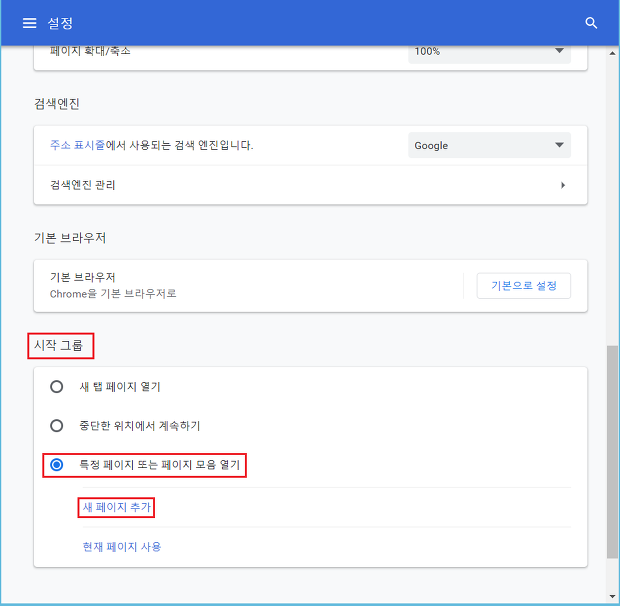Click the scrollbar down arrow
The height and width of the screenshot is (606, 620).
[612, 596]
